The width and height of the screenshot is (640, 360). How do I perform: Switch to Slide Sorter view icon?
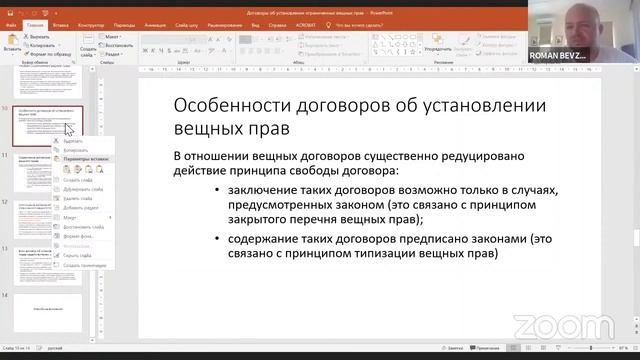click(529, 348)
